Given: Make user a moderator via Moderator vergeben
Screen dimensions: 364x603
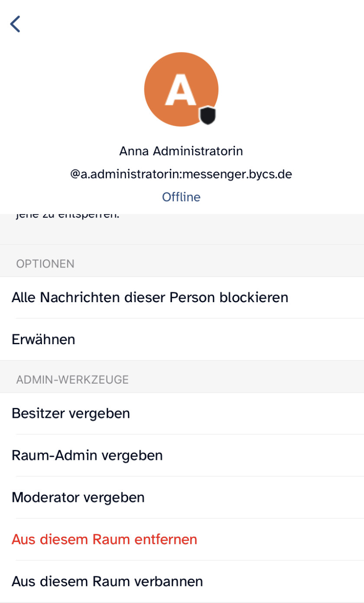Looking at the screenshot, I should (x=78, y=497).
